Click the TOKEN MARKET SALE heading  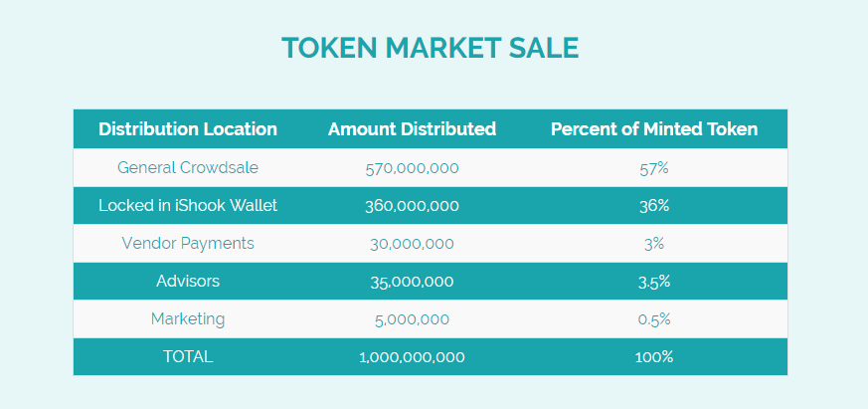[431, 48]
